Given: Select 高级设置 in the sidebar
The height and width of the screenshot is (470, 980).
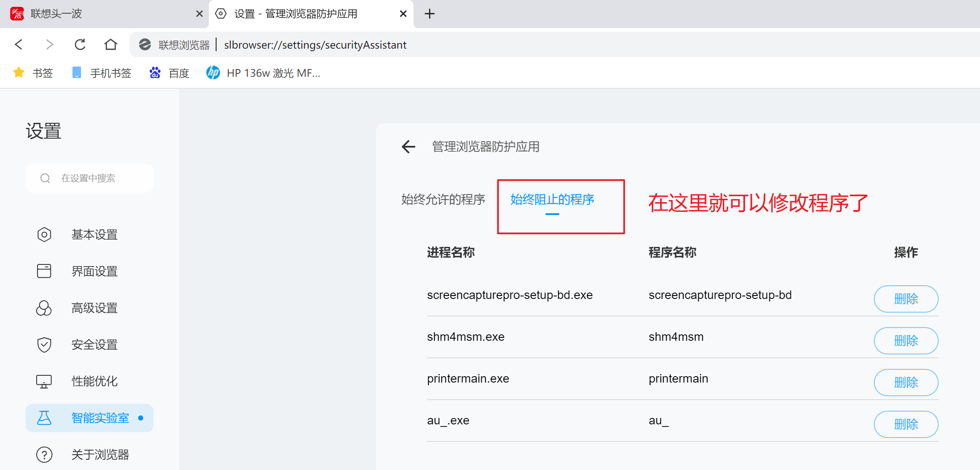Looking at the screenshot, I should pos(94,308).
